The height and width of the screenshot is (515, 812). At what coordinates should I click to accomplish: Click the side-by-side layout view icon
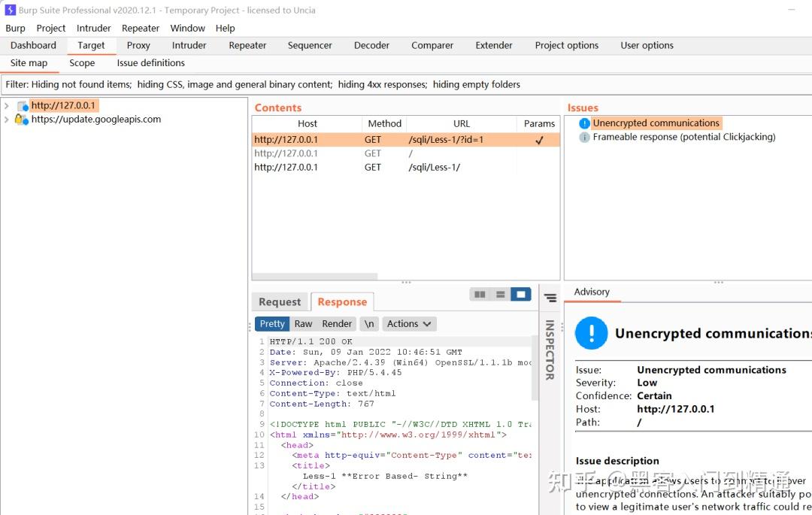pyautogui.click(x=480, y=295)
